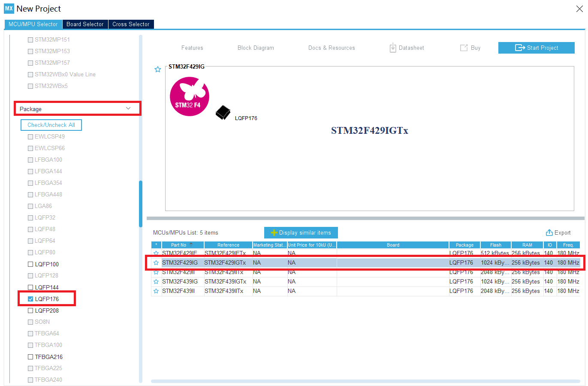Star the STM32F429IG row
The image size is (588, 386).
(156, 262)
